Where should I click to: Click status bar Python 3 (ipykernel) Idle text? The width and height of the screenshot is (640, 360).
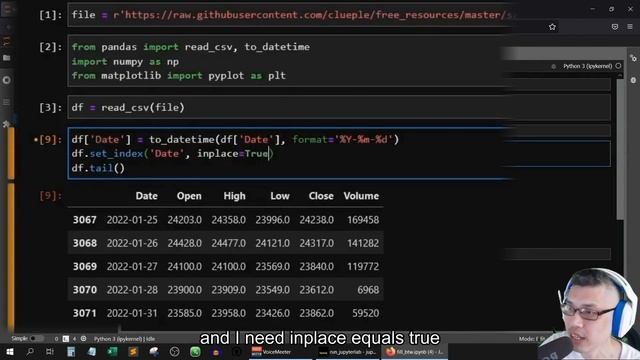pyautogui.click(x=124, y=339)
